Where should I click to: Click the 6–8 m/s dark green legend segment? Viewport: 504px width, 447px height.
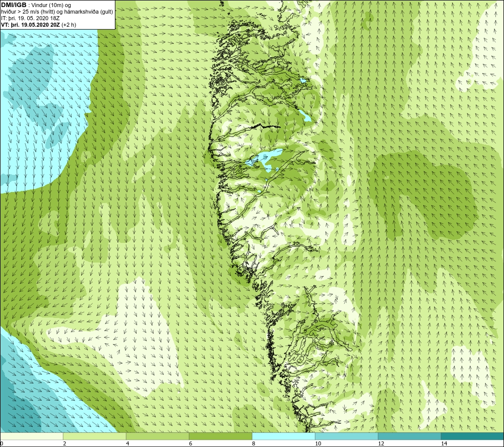221,436
